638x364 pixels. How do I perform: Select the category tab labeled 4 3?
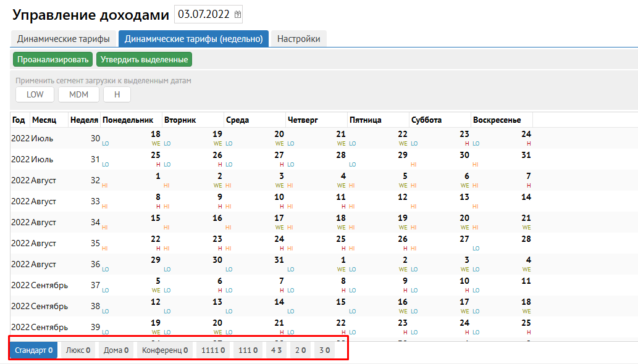(x=275, y=350)
